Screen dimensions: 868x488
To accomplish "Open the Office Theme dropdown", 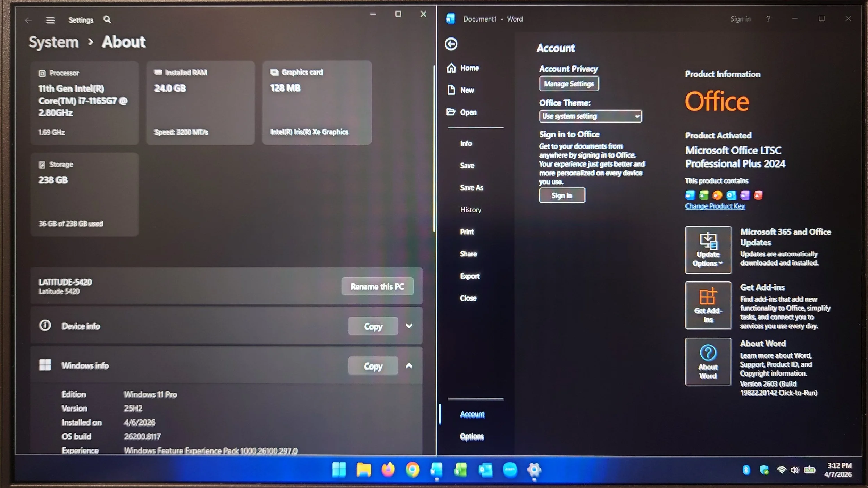I will point(590,116).
